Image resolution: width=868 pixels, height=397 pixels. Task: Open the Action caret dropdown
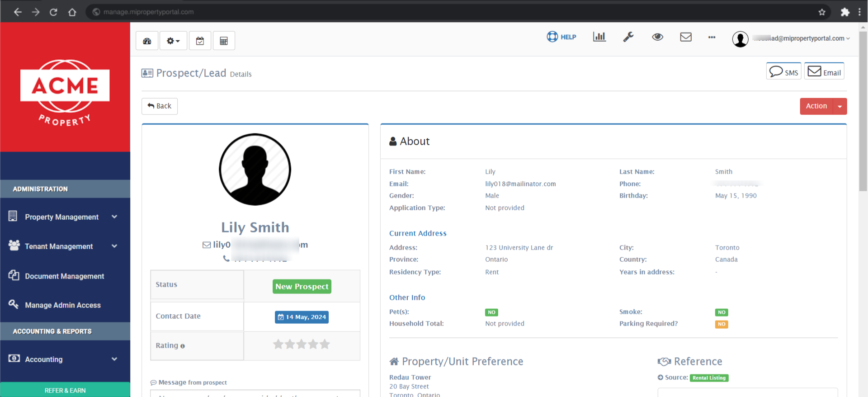point(840,106)
